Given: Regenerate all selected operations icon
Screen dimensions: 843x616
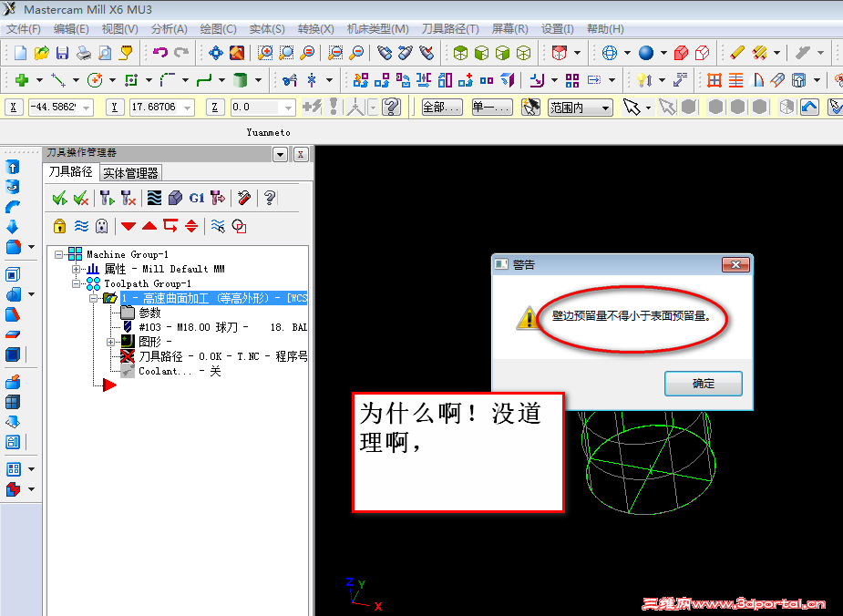Looking at the screenshot, I should 107,199.
